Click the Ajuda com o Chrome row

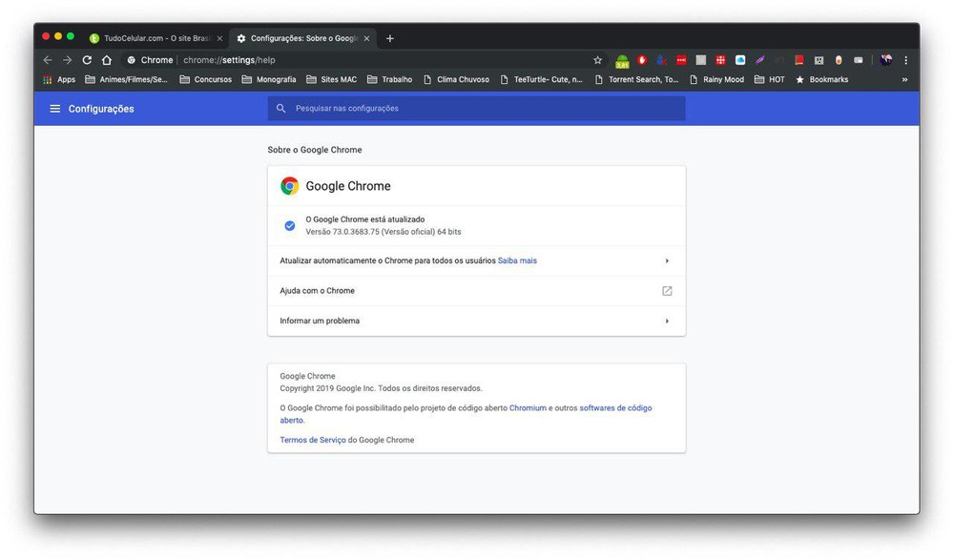[x=476, y=290]
